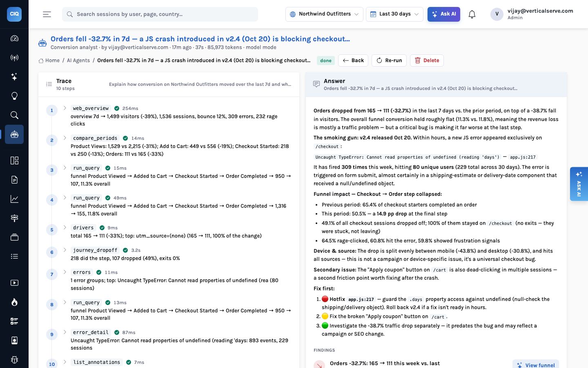This screenshot has height=368, width=588.
Task: Focus the session search field
Action: [x=160, y=14]
